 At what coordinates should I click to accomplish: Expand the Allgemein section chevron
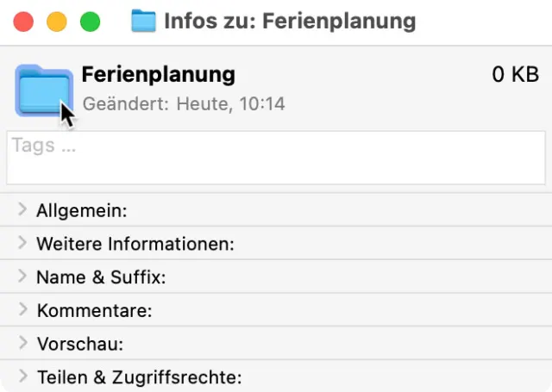point(22,209)
